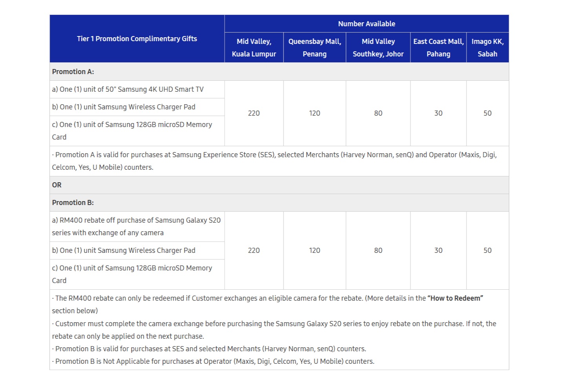
Task: Click Promotion A Wireless Charger Pad row
Action: [x=137, y=107]
